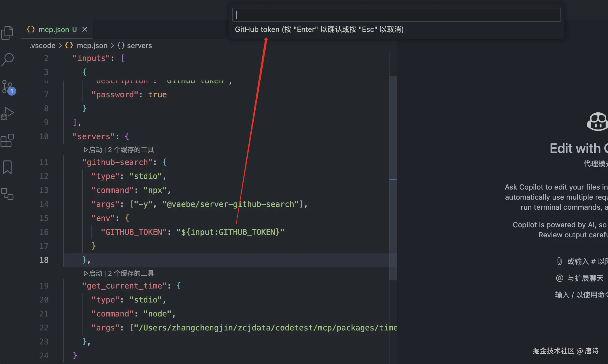The height and width of the screenshot is (364, 608).
Task: Click the paperclip attach context icon
Action: tap(559, 261)
